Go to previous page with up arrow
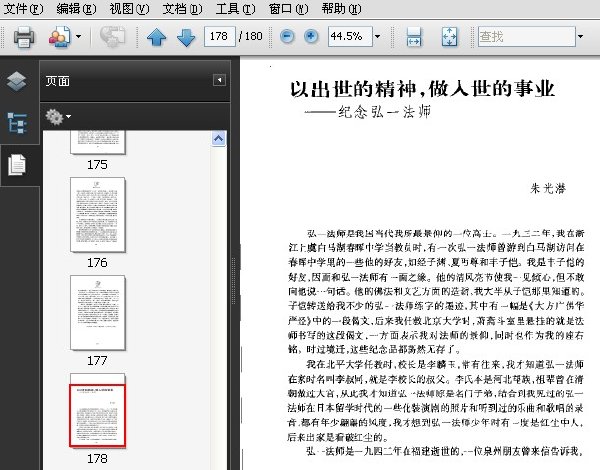Screen dimensions: 600x470 tap(157, 38)
